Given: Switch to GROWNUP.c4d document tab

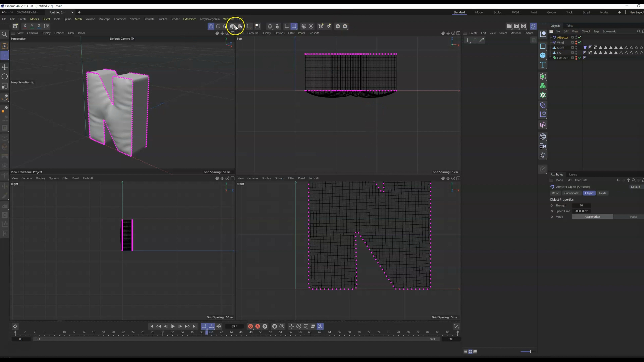Looking at the screenshot, I should pyautogui.click(x=27, y=12).
